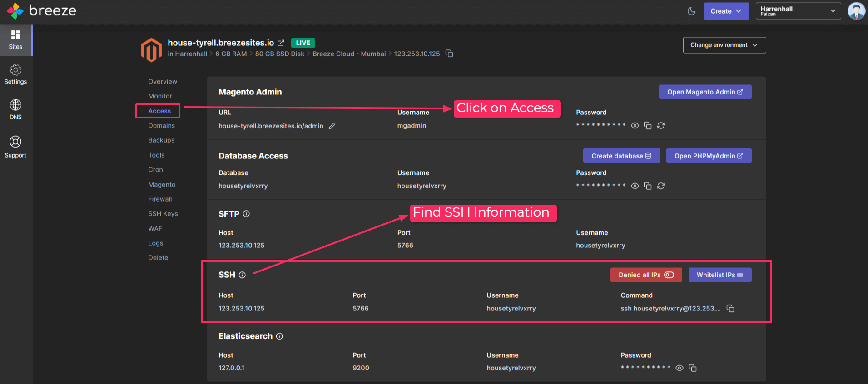Open the Delete section
The image size is (868, 384).
pyautogui.click(x=158, y=258)
